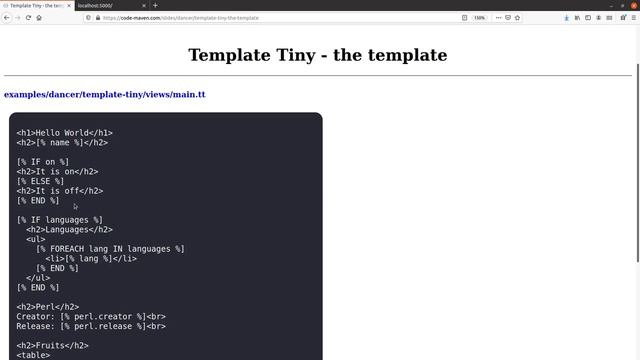Image resolution: width=640 pixels, height=360 pixels.
Task: Click the '<h2>[% name %]</h2>' line
Action: coord(62,142)
